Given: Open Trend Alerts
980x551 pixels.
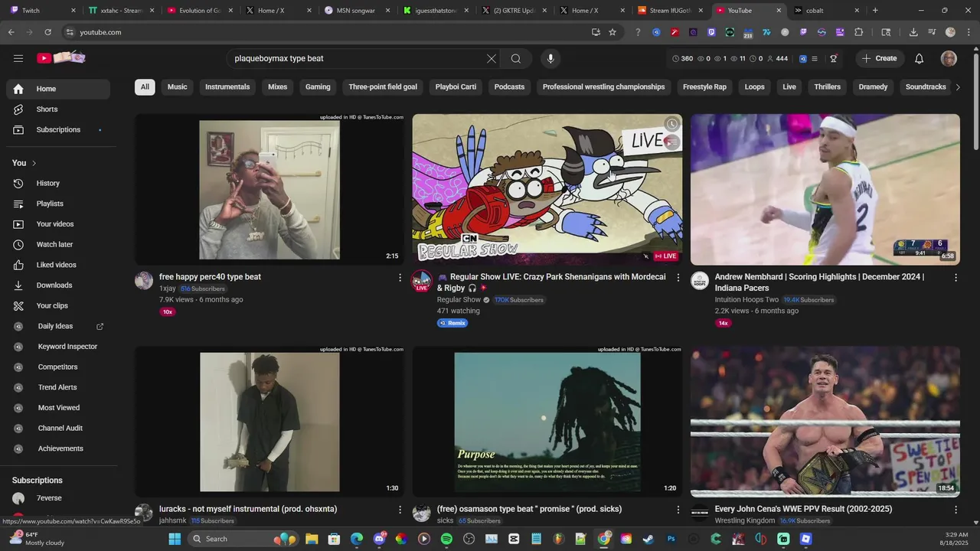Looking at the screenshot, I should tap(58, 387).
